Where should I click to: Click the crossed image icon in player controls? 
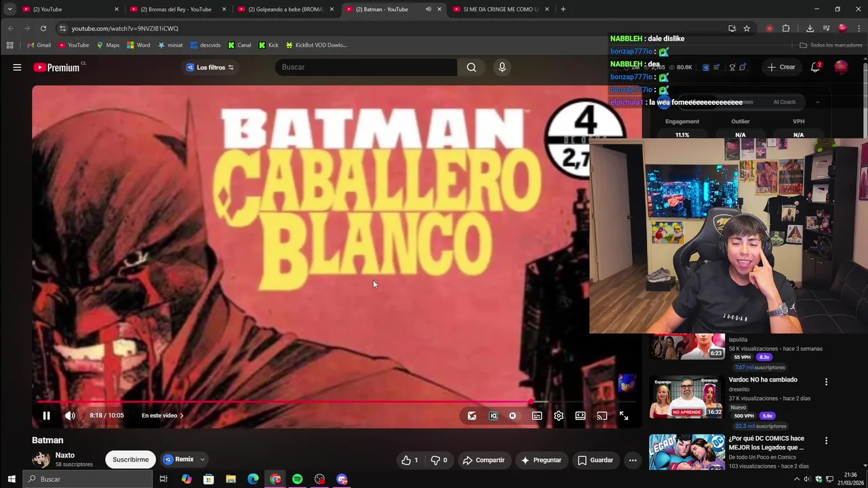tap(472, 415)
